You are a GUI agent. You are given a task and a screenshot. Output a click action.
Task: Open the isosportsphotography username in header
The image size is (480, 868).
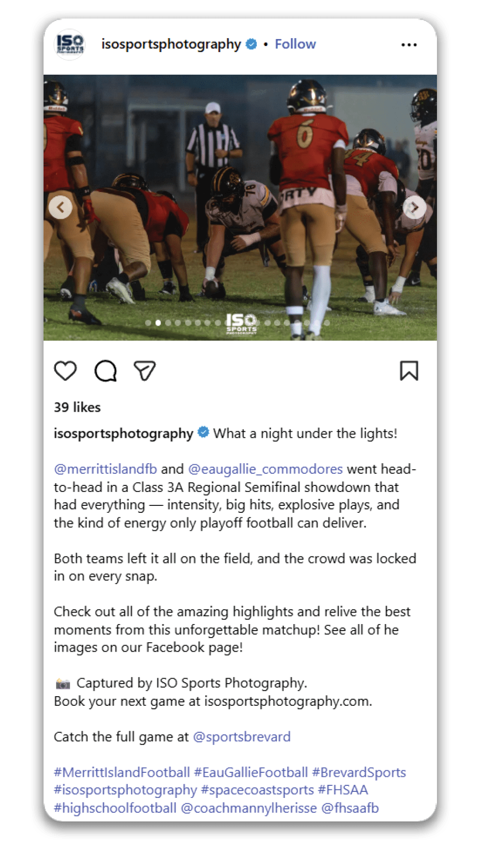171,44
